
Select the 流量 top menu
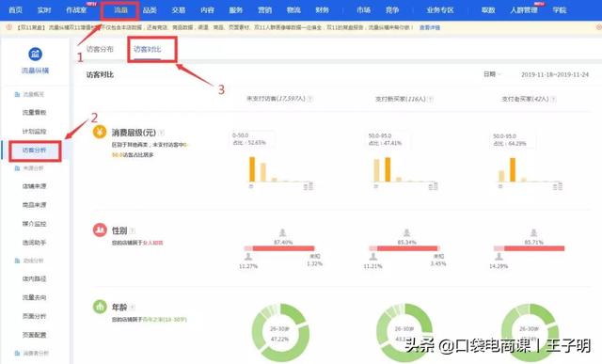[120, 10]
